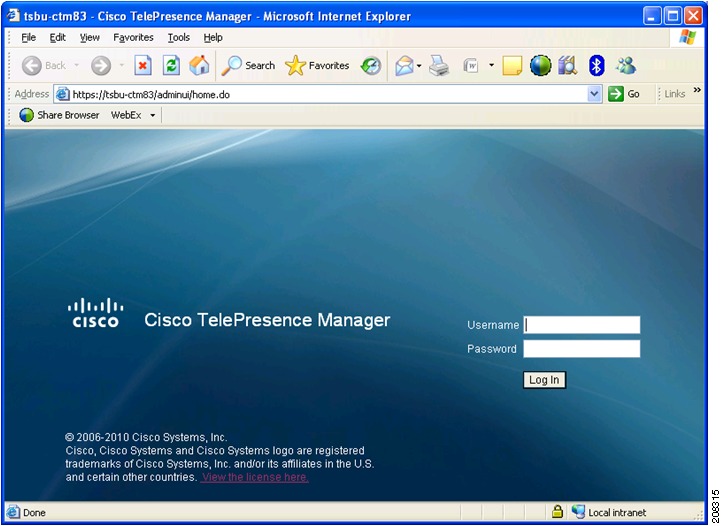This screenshot has height=526, width=721.
Task: Minimize the Internet Explorer window
Action: click(x=652, y=17)
